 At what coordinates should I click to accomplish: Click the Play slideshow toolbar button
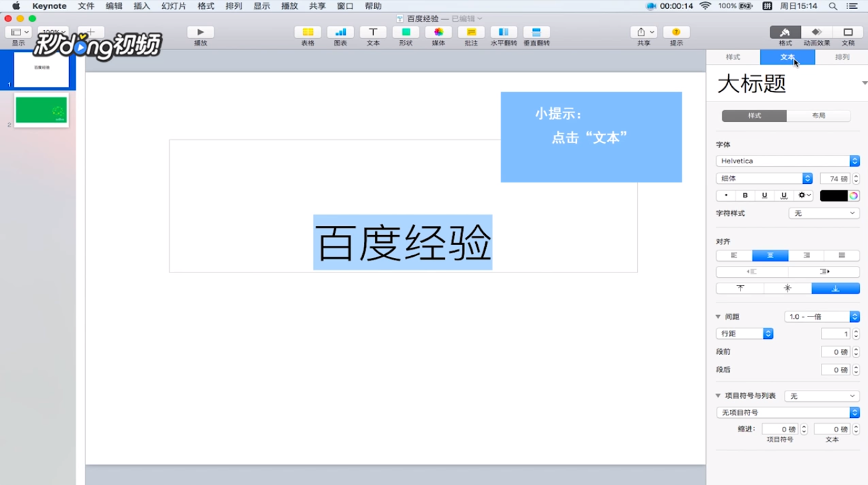[x=200, y=32]
